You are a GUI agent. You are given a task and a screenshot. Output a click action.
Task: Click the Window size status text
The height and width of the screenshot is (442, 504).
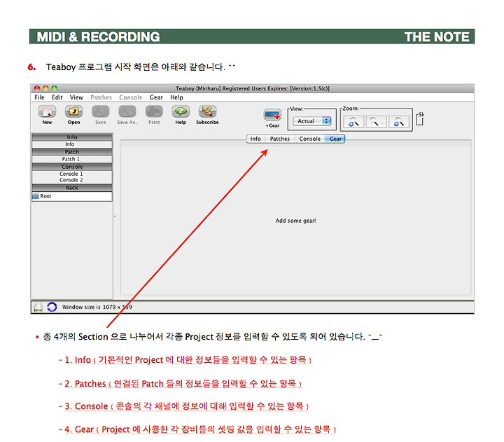point(97,307)
